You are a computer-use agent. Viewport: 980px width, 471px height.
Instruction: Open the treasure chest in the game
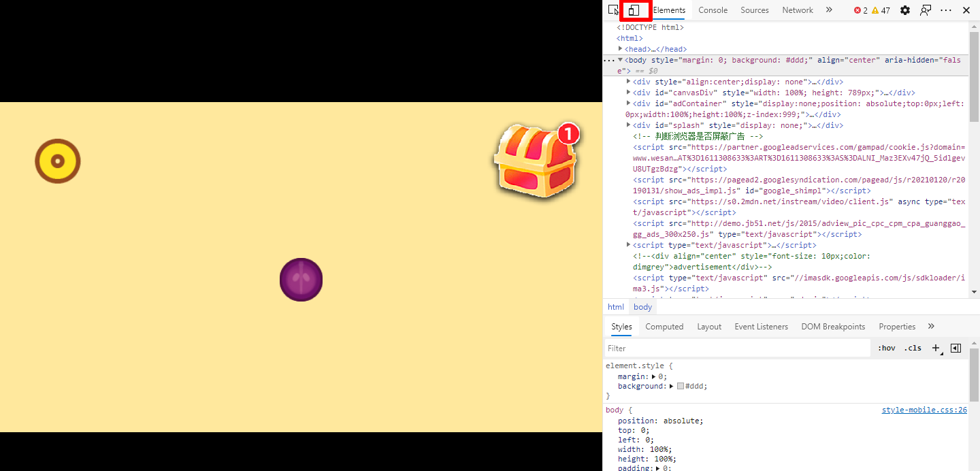[536, 162]
